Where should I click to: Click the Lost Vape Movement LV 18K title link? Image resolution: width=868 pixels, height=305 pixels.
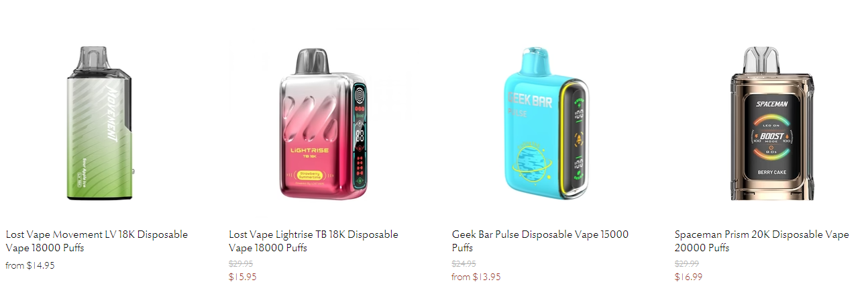pos(97,241)
